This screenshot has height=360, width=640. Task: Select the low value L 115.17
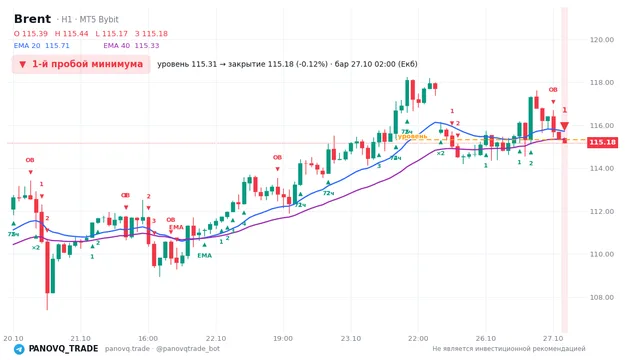point(111,34)
